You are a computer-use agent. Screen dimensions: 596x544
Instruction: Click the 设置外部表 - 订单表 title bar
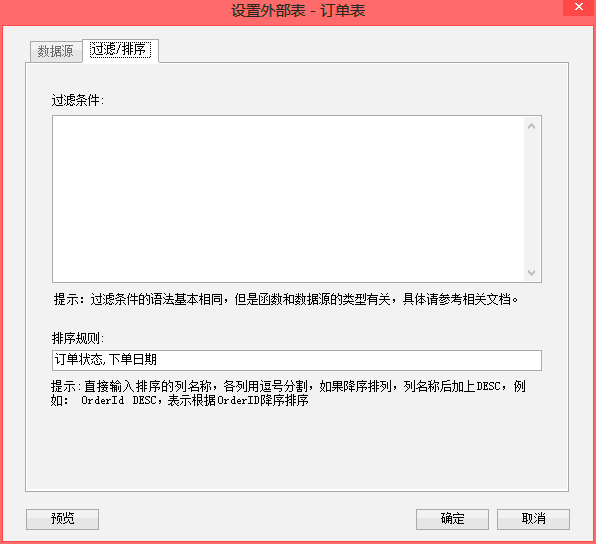(298, 11)
